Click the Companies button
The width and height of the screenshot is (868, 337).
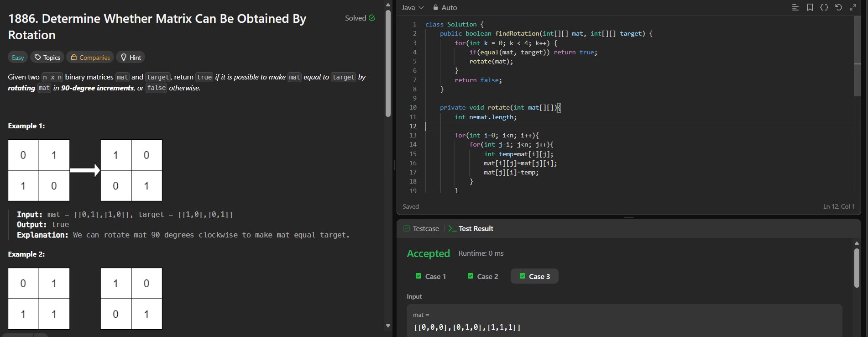click(x=90, y=57)
